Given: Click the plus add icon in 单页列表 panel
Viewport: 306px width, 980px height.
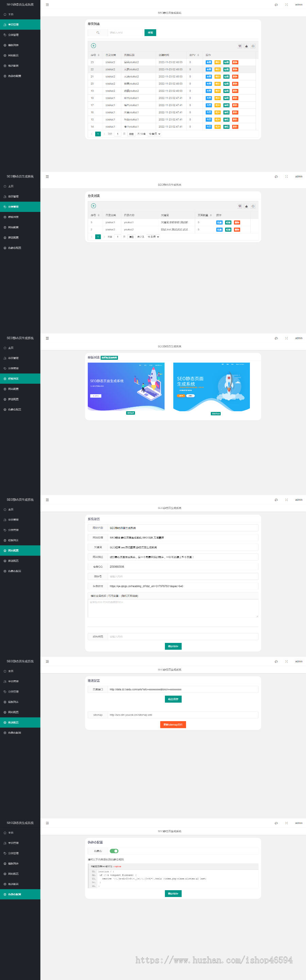Looking at the screenshot, I should [x=93, y=46].
